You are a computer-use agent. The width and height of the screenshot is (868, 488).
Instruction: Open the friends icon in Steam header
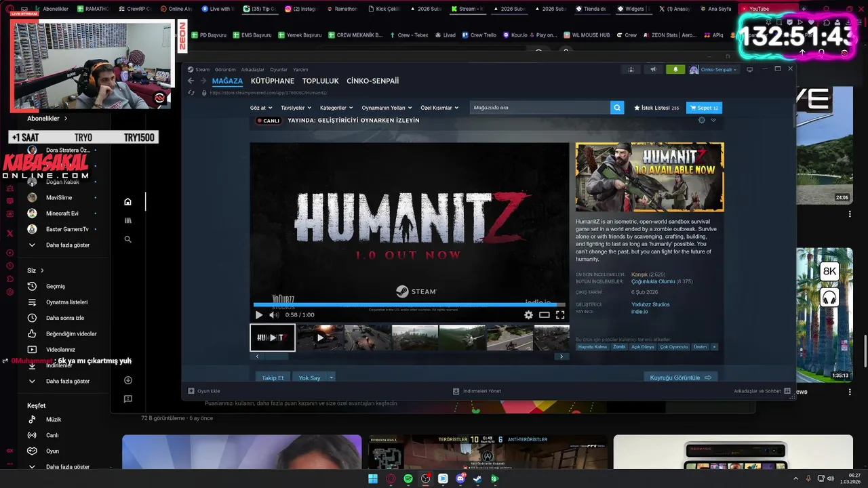coord(631,69)
